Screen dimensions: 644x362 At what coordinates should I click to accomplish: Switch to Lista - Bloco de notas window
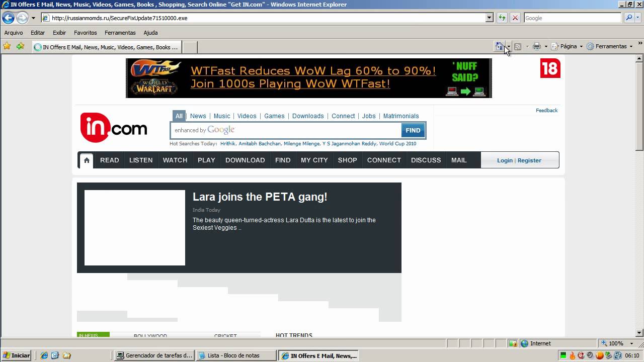click(236, 355)
